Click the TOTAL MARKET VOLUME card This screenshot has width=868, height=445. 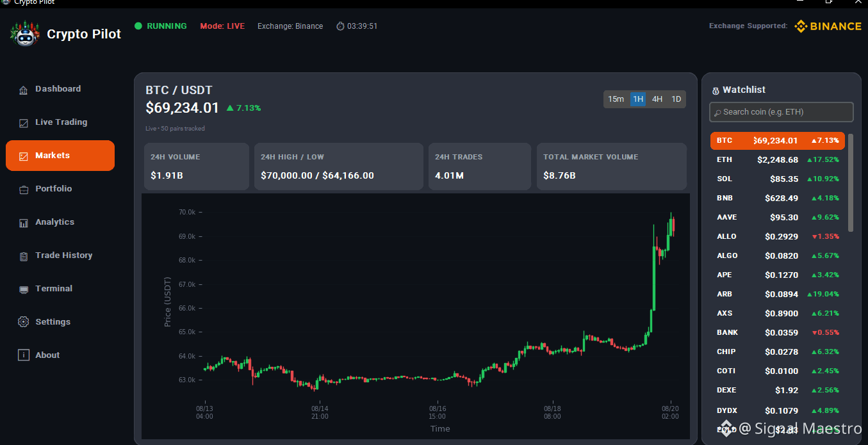click(611, 166)
